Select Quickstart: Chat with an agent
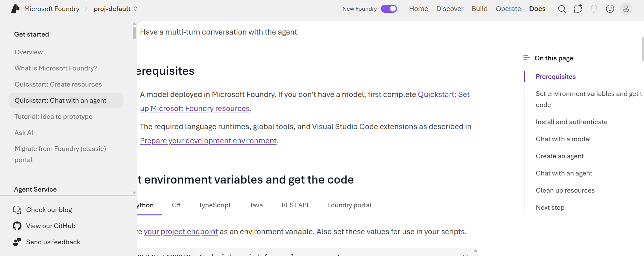The image size is (644, 256). (66, 100)
